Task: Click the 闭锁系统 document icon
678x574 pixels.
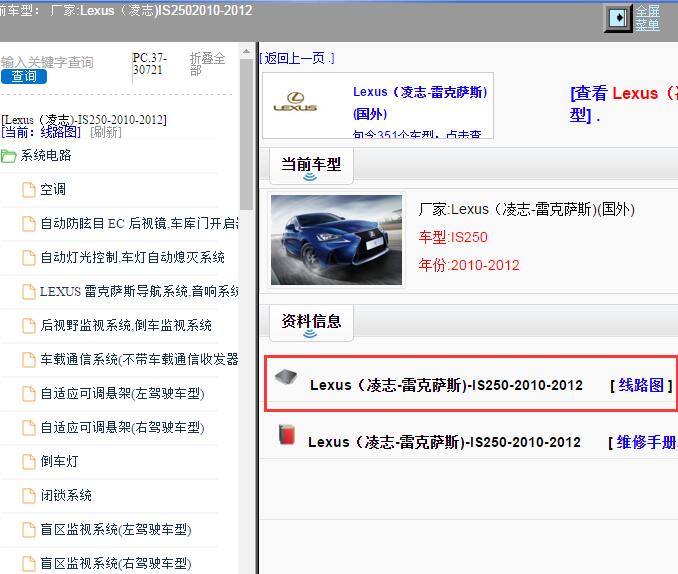Action: coord(29,496)
